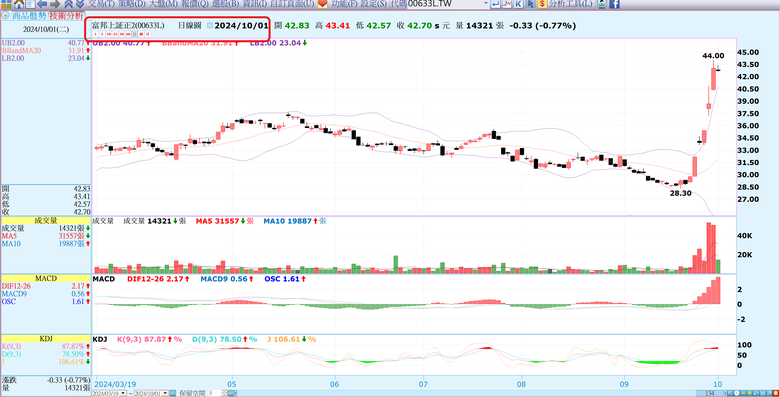Select the cursor pointer toolbar icon
Viewport: 780px width, 397px height.
click(x=530, y=4)
